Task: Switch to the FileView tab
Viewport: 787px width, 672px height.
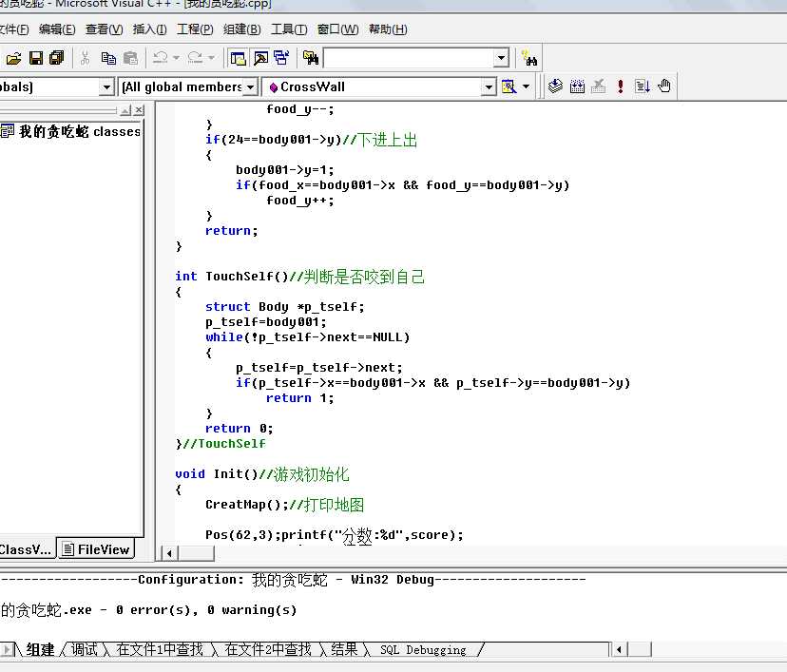Action: (95, 549)
